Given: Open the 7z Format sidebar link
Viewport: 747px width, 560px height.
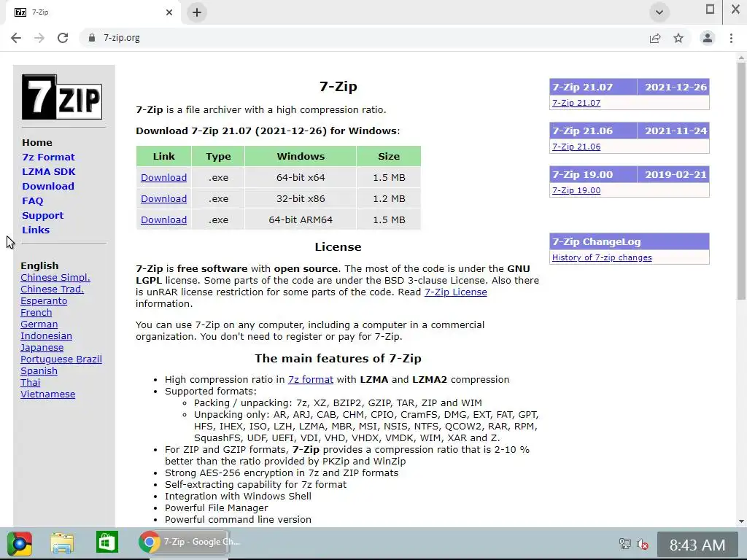Looking at the screenshot, I should (48, 157).
